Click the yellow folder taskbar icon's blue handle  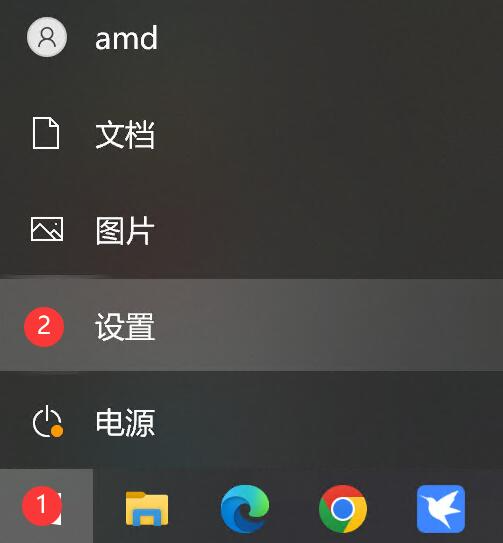pos(147,518)
